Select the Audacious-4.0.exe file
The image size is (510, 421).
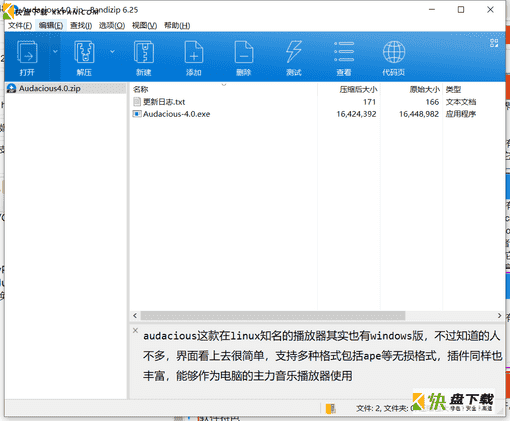[177, 114]
